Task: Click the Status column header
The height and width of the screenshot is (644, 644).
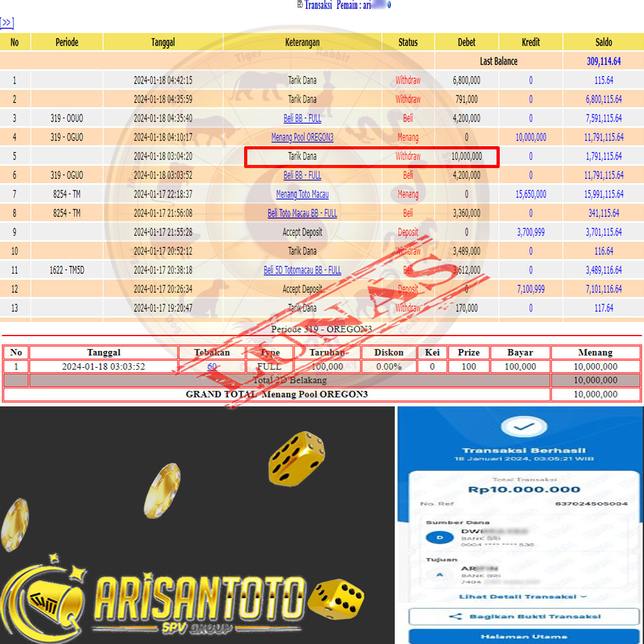Action: pyautogui.click(x=408, y=42)
